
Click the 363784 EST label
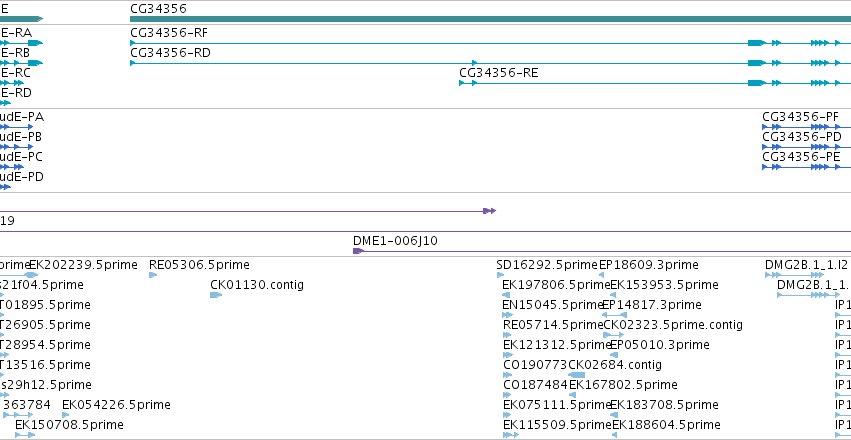[27, 405]
